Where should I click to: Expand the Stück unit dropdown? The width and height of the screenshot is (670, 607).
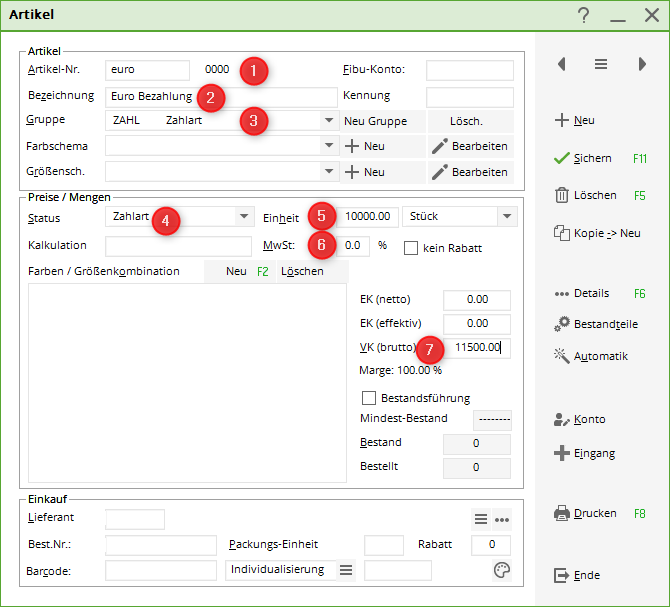click(x=507, y=216)
